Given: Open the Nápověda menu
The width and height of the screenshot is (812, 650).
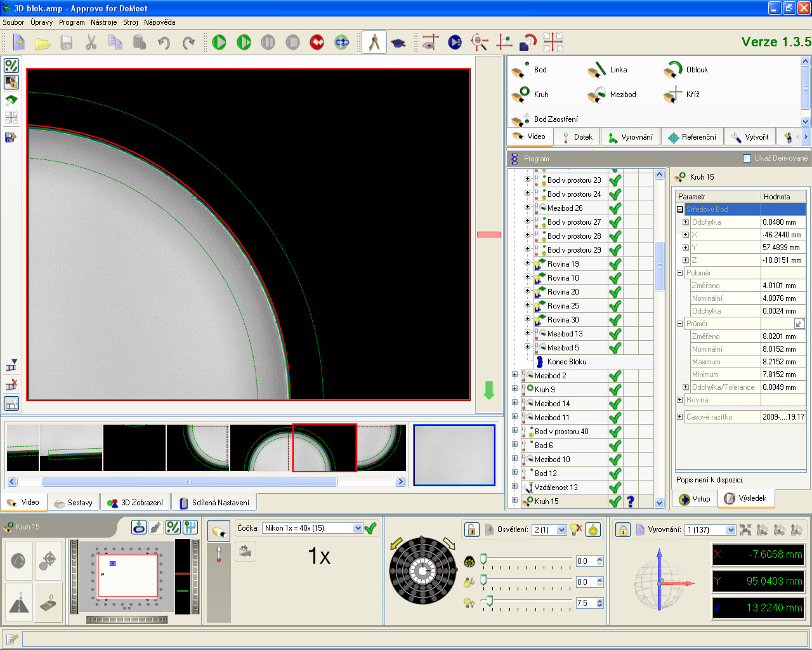Looking at the screenshot, I should (159, 22).
